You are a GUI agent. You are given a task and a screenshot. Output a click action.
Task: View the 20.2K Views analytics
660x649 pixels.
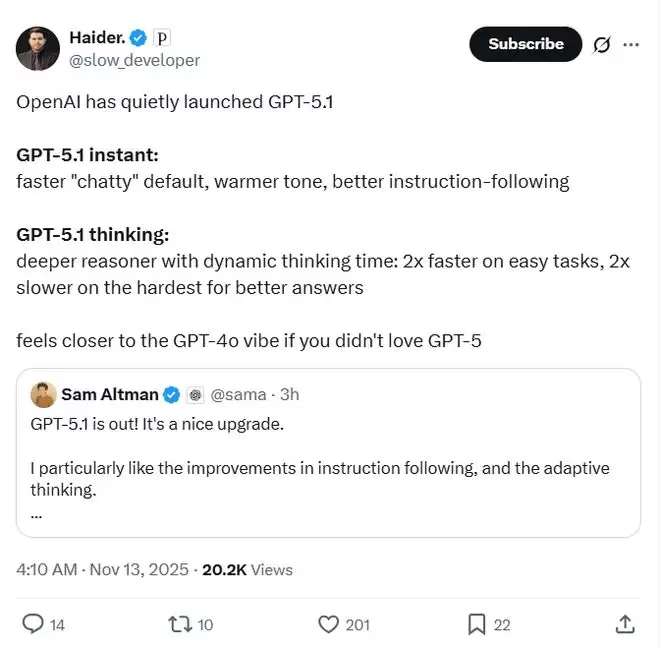247,570
